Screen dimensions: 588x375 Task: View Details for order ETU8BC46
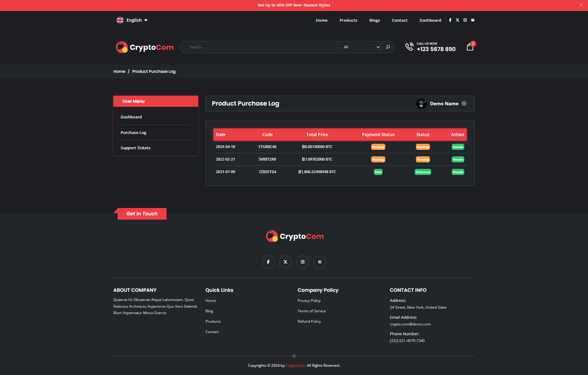[x=458, y=147]
